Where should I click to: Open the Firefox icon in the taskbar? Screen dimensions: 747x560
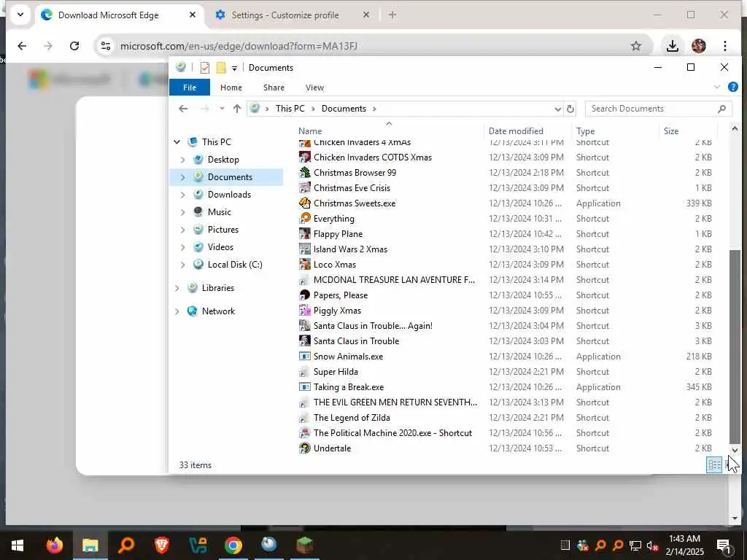tap(54, 545)
